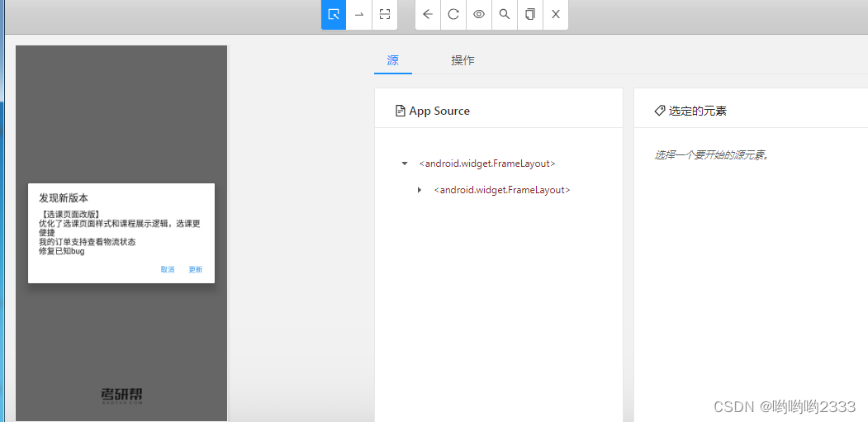Copy XML source to clipboard icon
Viewport: 868px width, 422px height.
click(x=529, y=14)
